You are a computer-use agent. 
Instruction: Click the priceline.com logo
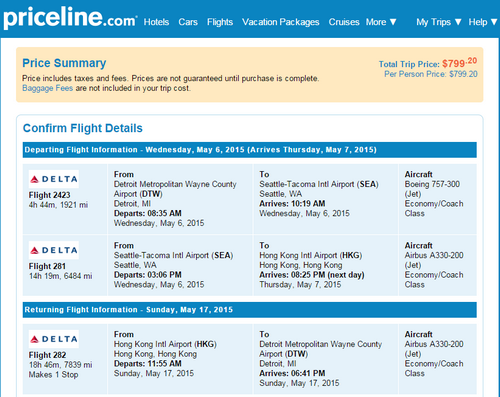tap(70, 18)
